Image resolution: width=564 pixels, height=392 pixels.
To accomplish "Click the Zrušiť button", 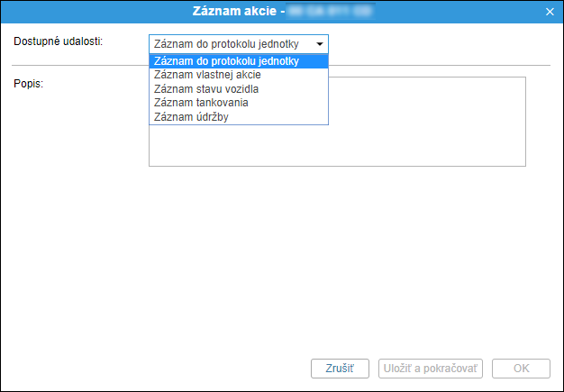I will (340, 369).
